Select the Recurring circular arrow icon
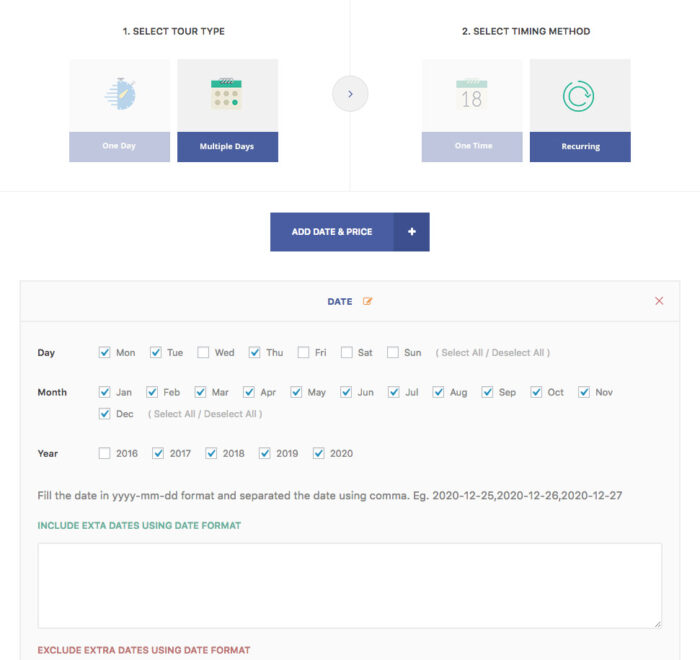The image size is (700, 660). click(x=580, y=95)
